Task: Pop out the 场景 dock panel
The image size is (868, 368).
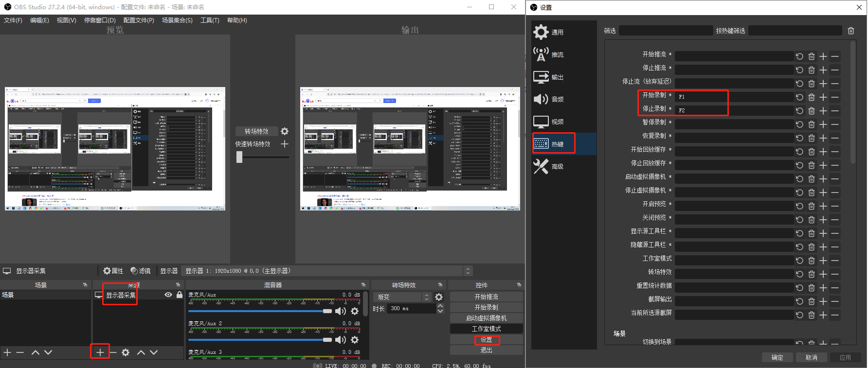Action: pyautogui.click(x=85, y=285)
